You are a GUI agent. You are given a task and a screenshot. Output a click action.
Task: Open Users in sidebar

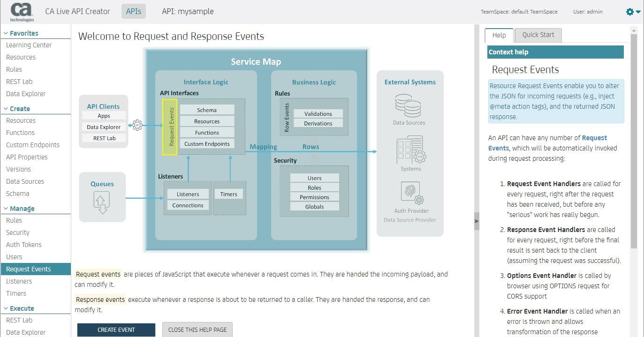pos(14,257)
